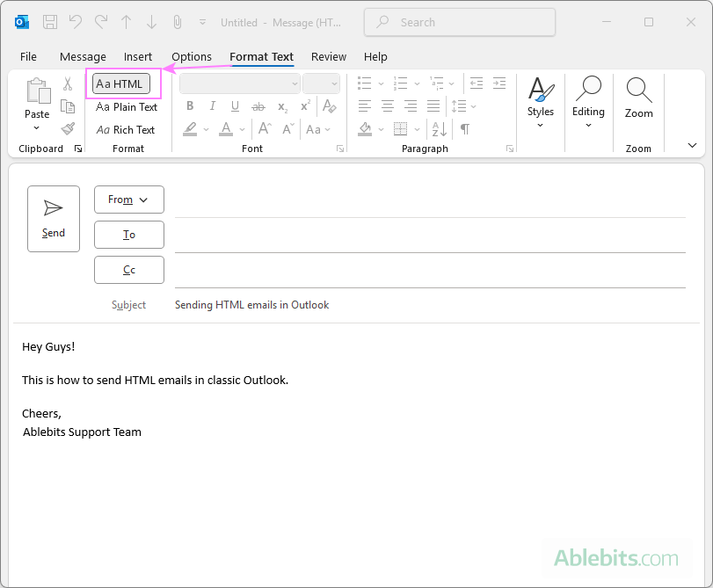Open the File menu
This screenshot has width=713, height=588.
click(x=28, y=56)
